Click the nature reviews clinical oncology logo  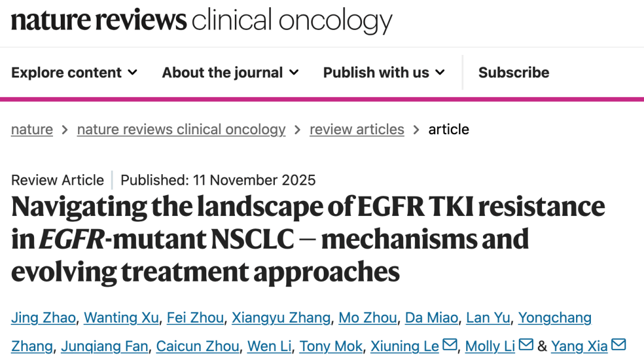pos(202,21)
